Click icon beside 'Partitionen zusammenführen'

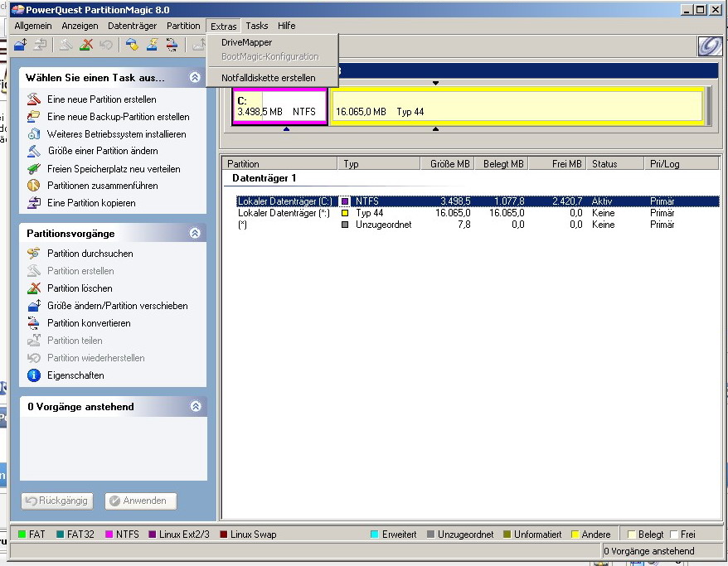pyautogui.click(x=34, y=186)
